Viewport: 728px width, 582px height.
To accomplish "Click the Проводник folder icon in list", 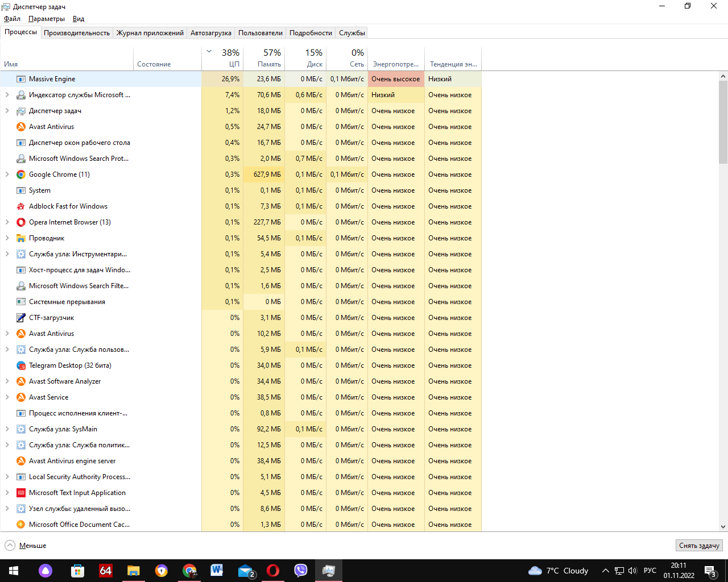I will (21, 238).
